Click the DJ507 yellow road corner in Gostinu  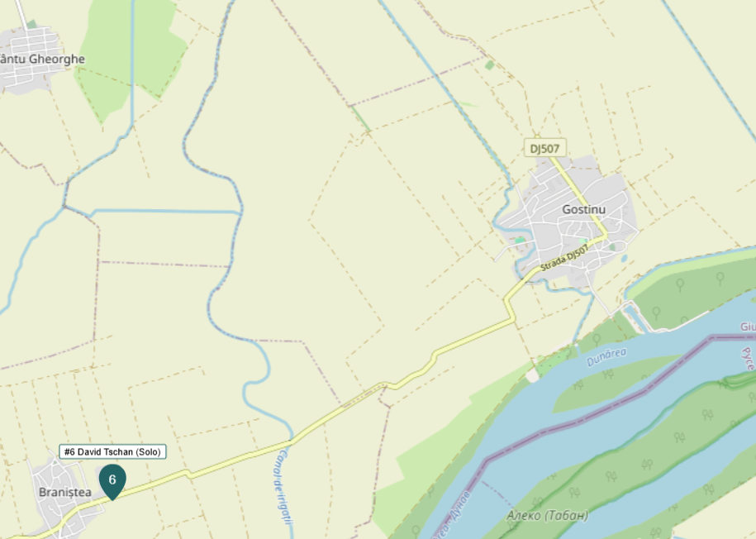tap(605, 236)
